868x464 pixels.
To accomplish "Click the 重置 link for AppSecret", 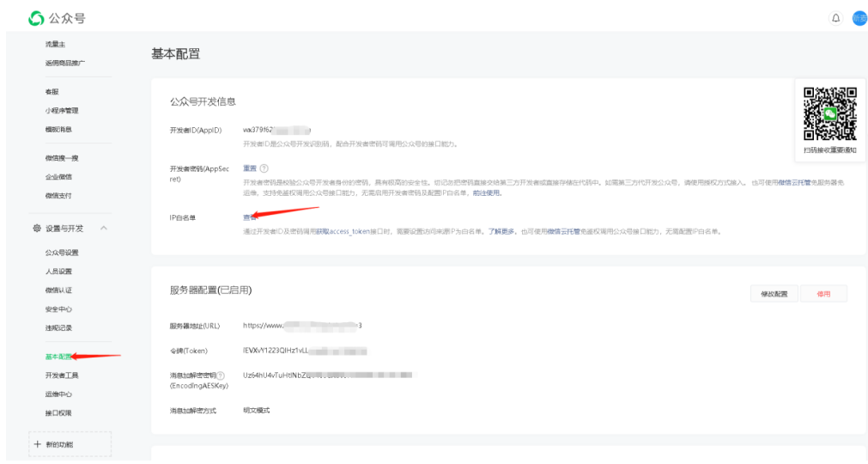I will [x=250, y=168].
